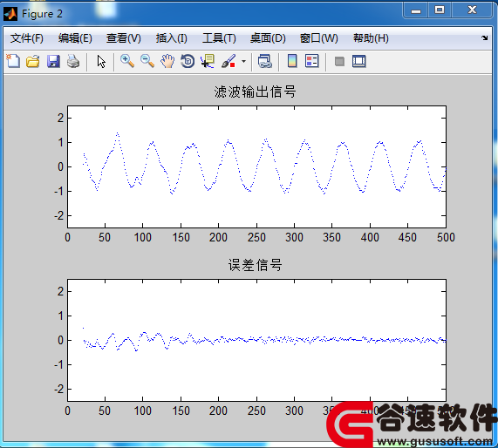The width and height of the screenshot is (498, 448).
Task: Click the Hide Plot Tools icon
Action: pos(339,61)
